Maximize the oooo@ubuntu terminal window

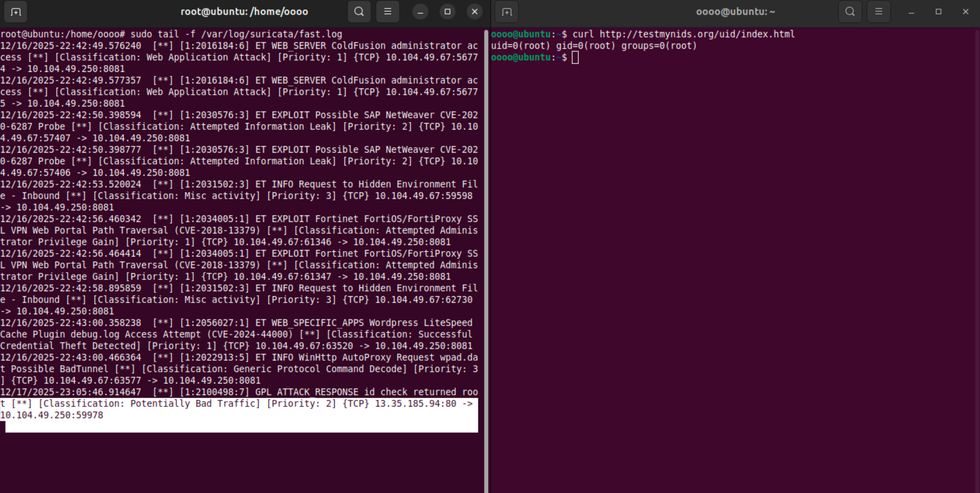coord(939,12)
